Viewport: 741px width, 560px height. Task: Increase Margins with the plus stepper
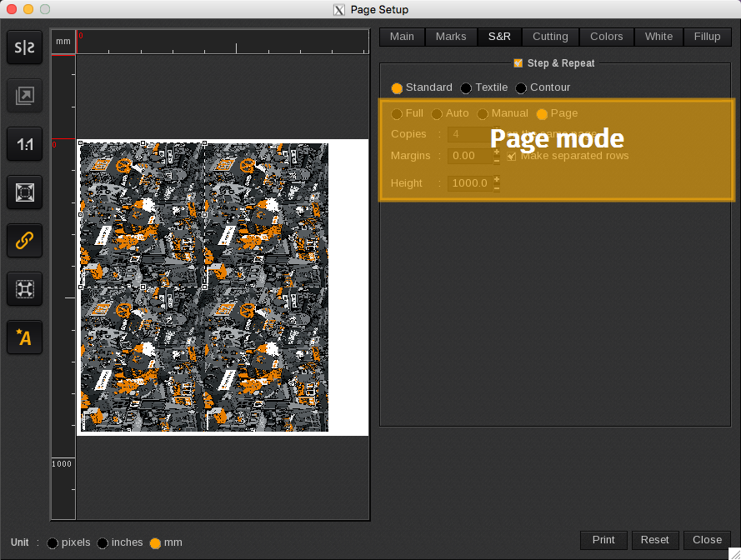point(497,151)
